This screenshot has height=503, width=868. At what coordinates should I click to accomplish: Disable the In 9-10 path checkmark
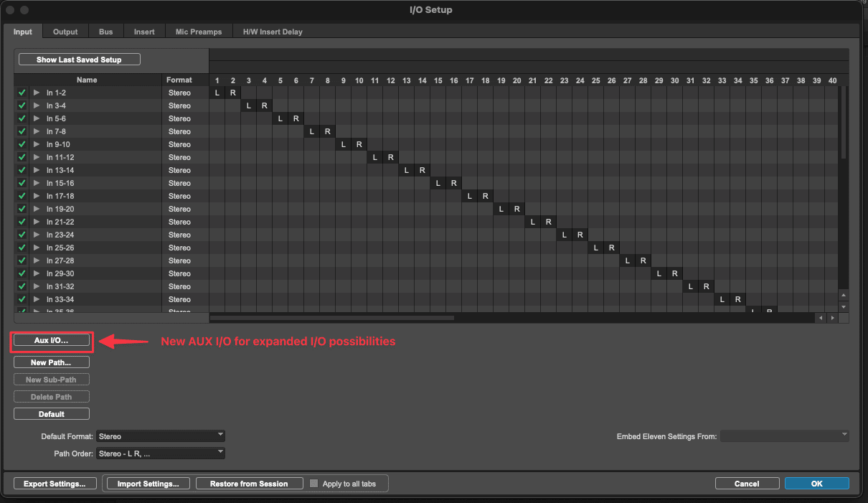(22, 144)
